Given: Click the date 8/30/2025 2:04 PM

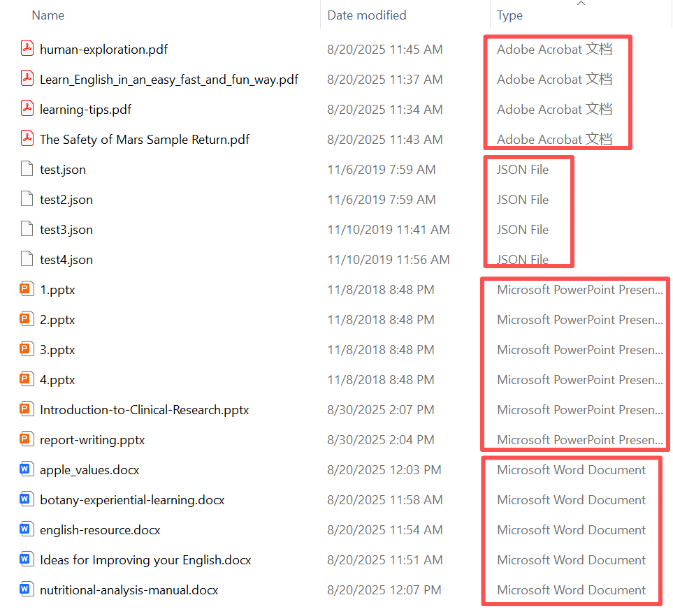Looking at the screenshot, I should click(381, 440).
